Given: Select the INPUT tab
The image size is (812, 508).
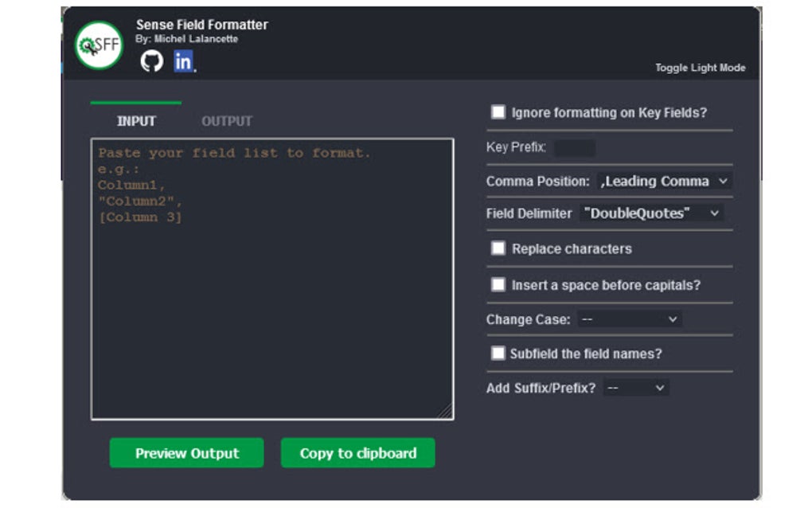Looking at the screenshot, I should [x=135, y=121].
